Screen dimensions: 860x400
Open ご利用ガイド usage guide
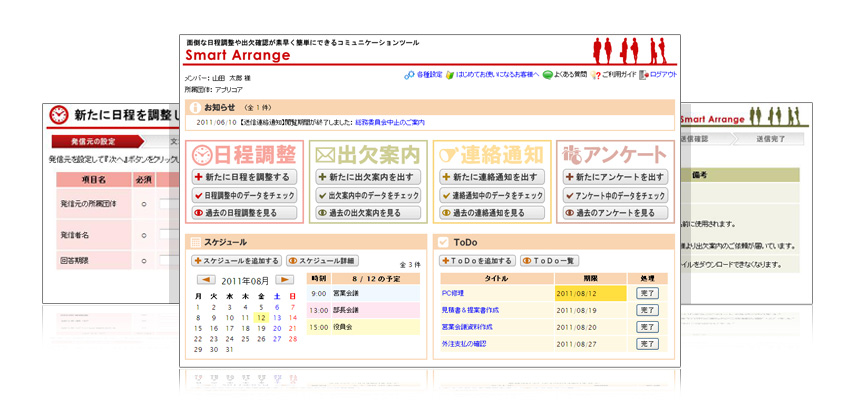[619, 75]
